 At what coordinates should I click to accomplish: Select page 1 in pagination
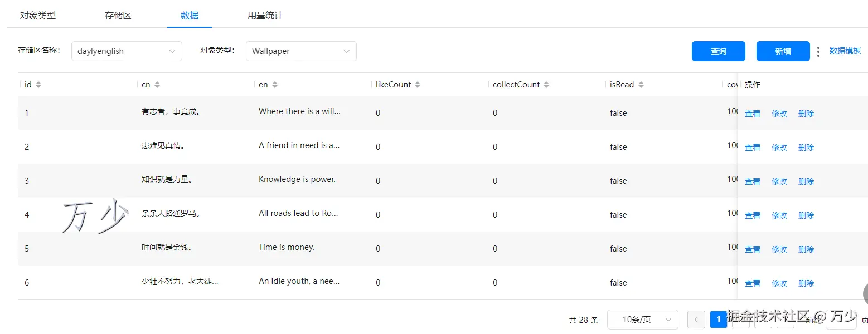pyautogui.click(x=719, y=320)
